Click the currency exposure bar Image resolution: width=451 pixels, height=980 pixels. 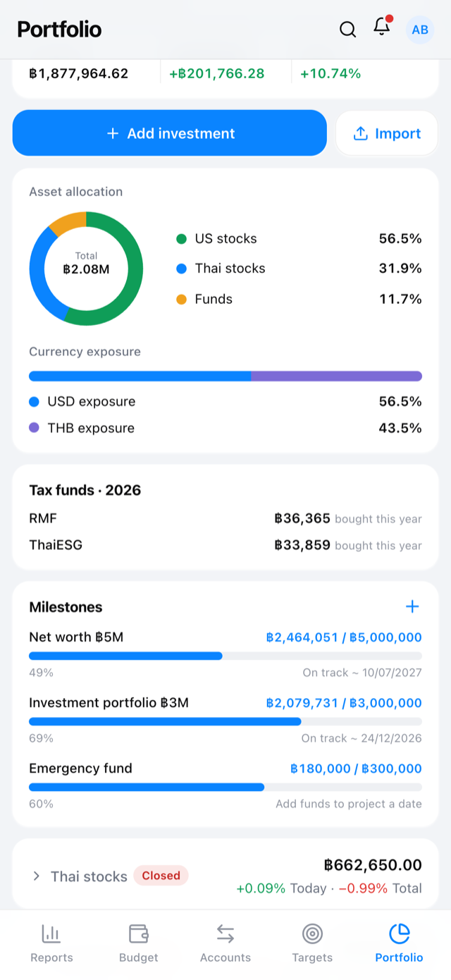(x=225, y=376)
